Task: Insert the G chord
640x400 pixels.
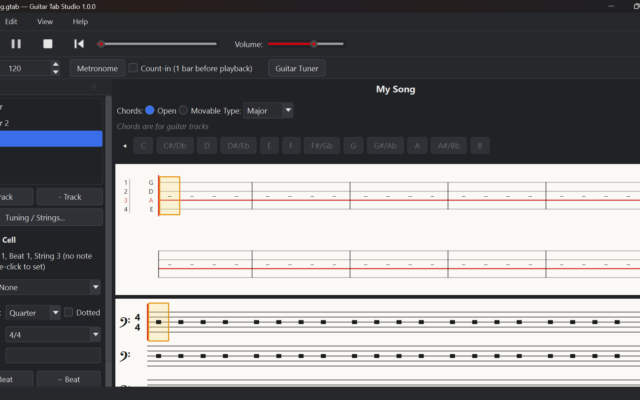Action: click(353, 146)
